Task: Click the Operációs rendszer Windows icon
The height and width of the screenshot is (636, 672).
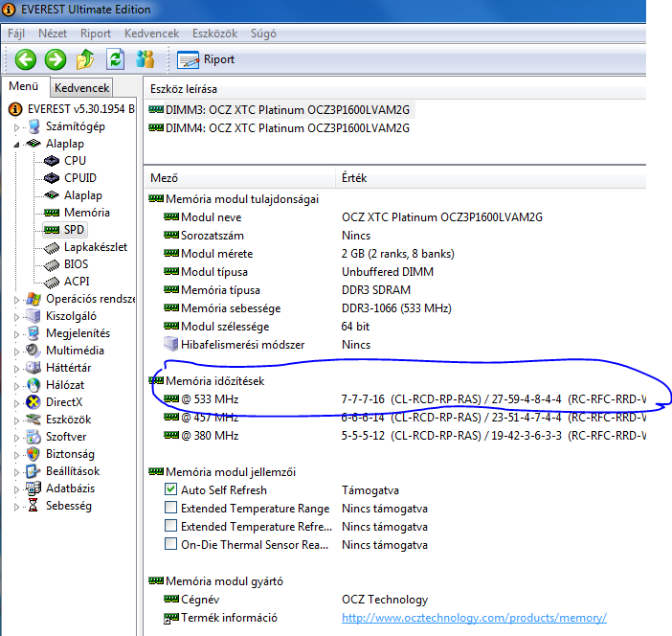Action: click(x=34, y=299)
